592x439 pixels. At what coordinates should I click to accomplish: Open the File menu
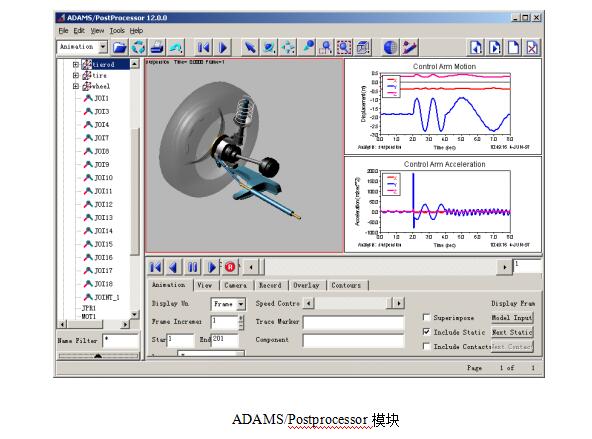[63, 31]
